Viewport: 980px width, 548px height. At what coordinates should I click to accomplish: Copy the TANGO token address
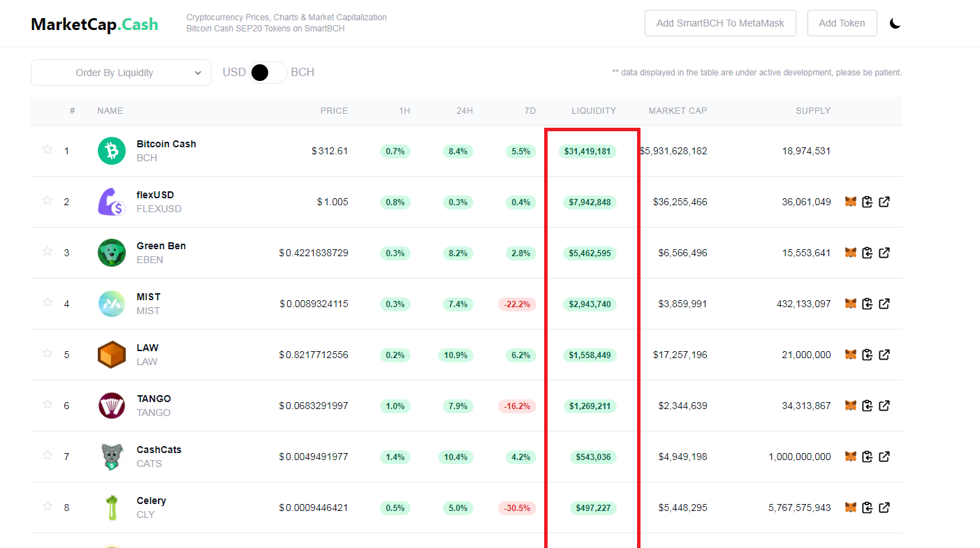(x=867, y=406)
